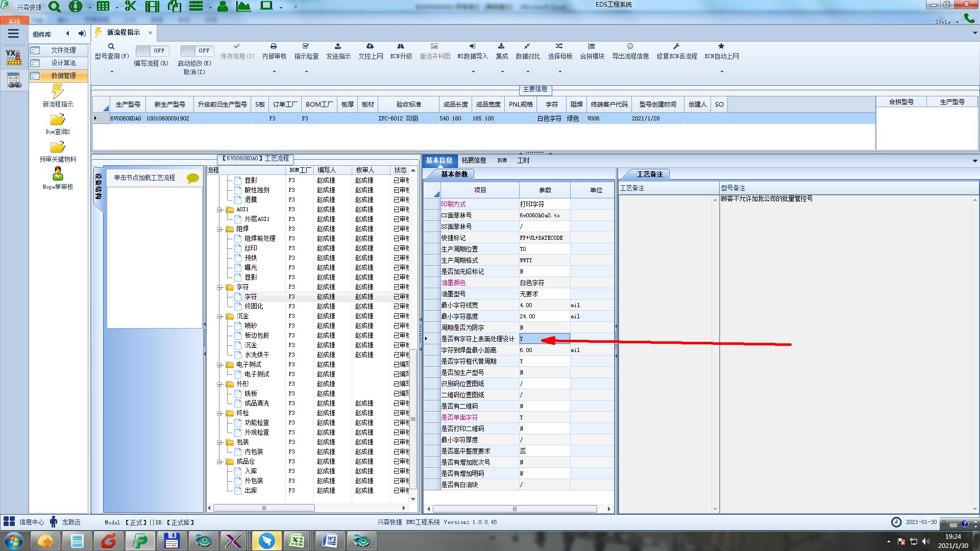Collapse the 阻焊 tree folder
The width and height of the screenshot is (980, 551).
[219, 229]
